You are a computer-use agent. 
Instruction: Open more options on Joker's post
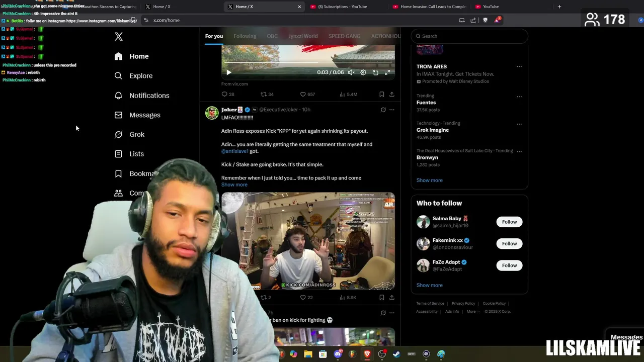pyautogui.click(x=392, y=110)
